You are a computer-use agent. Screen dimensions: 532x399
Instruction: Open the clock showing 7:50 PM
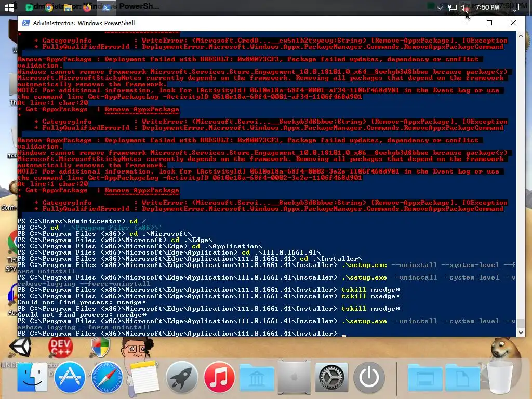pyautogui.click(x=487, y=7)
